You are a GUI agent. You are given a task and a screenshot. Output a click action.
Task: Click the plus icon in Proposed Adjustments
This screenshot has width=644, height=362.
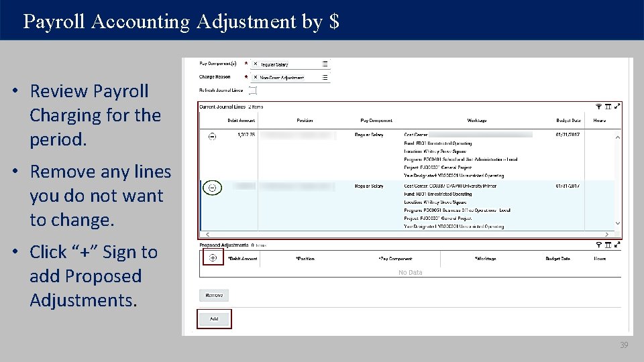213,257
